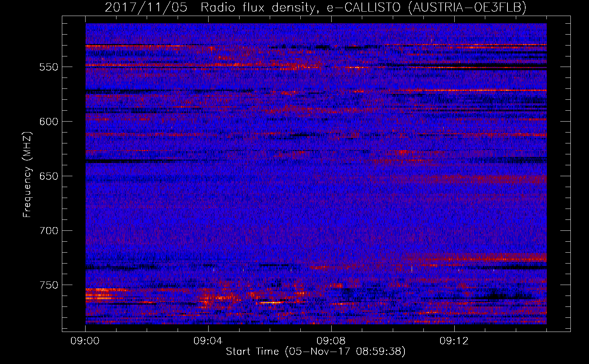Click the 09:00 time tick label
This screenshot has width=589, height=364.
85,341
